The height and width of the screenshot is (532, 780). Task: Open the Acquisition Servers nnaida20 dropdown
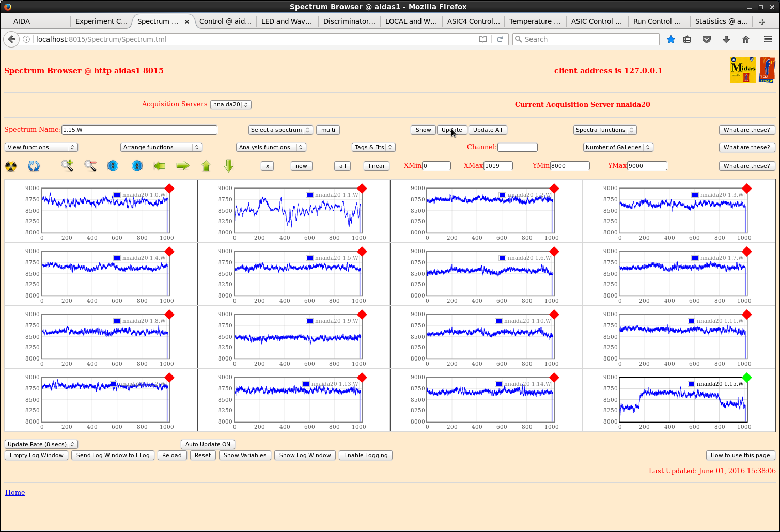(x=231, y=104)
